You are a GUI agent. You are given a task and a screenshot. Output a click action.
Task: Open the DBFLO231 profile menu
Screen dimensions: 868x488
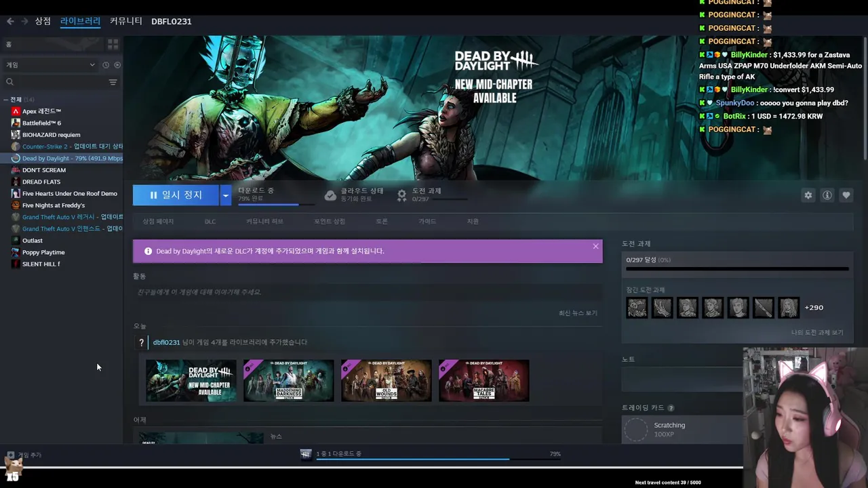(x=171, y=22)
